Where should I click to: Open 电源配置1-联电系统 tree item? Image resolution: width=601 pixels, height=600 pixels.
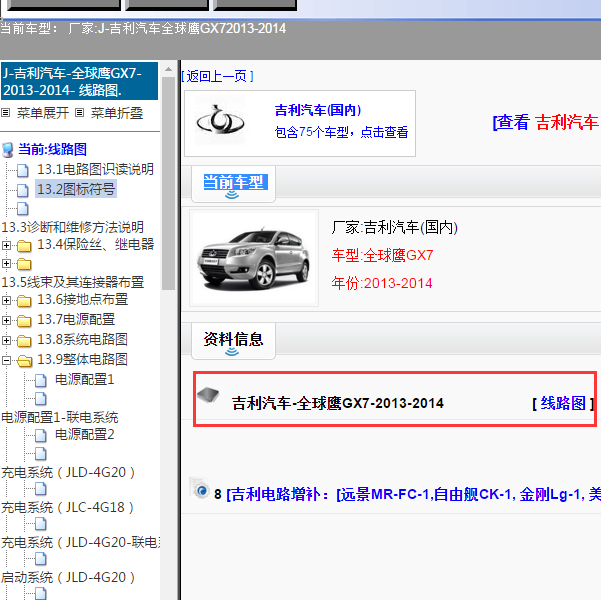click(x=59, y=417)
